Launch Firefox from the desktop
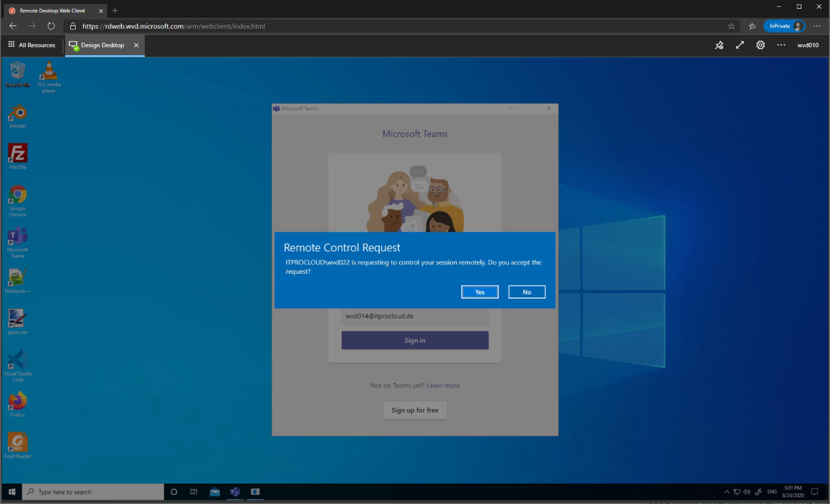The image size is (830, 504). (17, 405)
